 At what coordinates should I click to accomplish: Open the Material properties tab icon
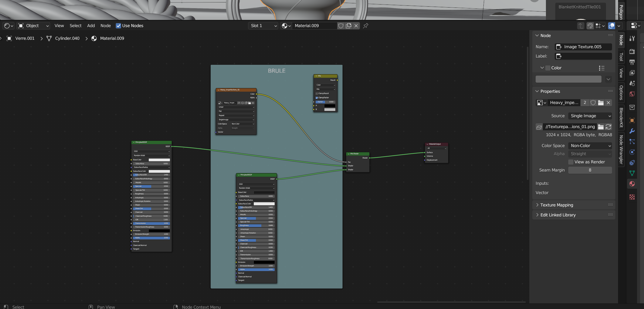pyautogui.click(x=632, y=184)
